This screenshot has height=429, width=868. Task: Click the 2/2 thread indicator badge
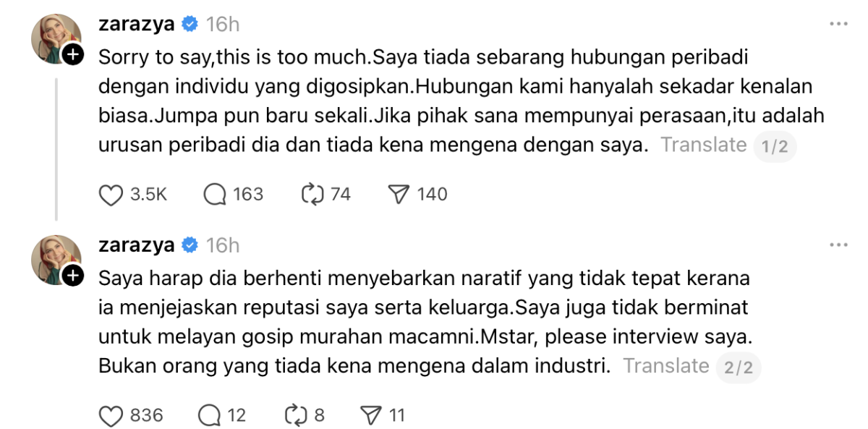coord(738,368)
